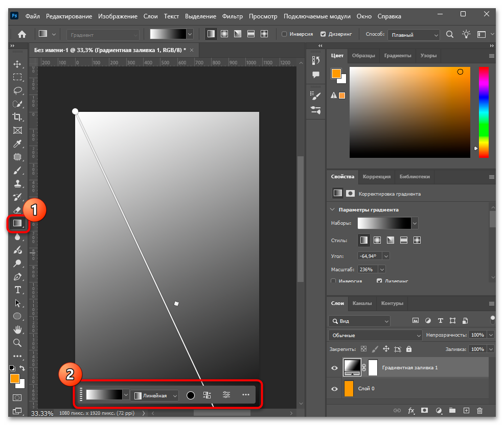Select the Zoom tool
Screen dimensions: 504x425
click(17, 343)
